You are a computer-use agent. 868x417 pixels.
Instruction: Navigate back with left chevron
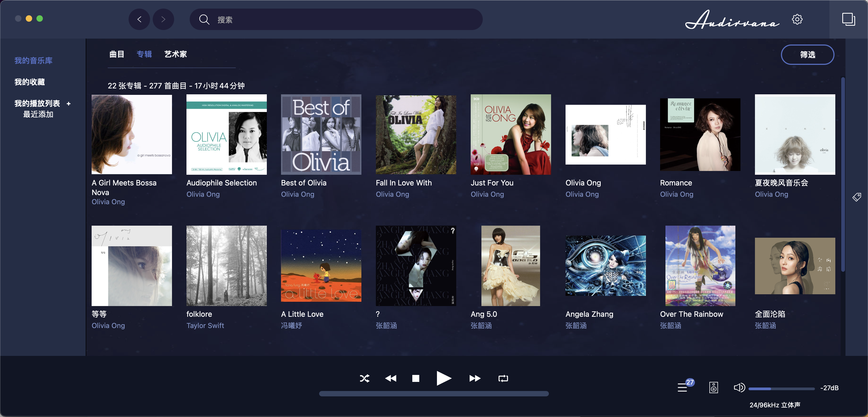(139, 20)
